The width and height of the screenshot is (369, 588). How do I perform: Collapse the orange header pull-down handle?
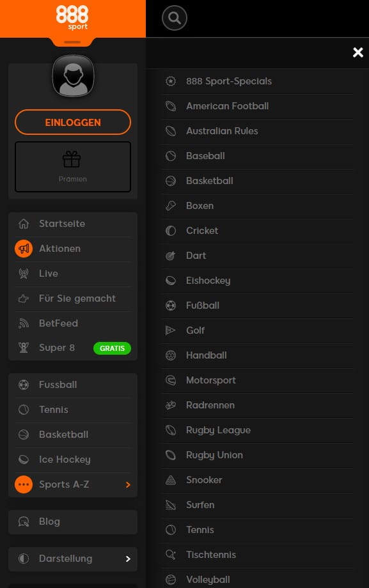(72, 42)
